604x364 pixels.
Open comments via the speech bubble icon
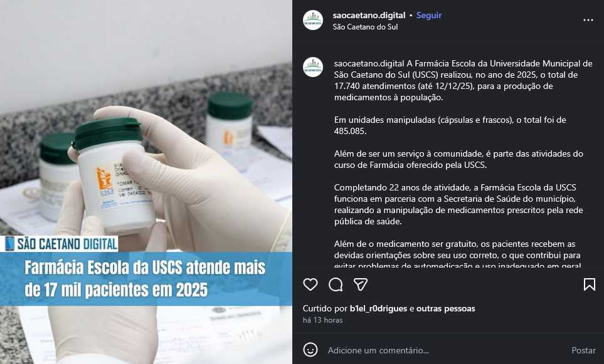tap(336, 284)
